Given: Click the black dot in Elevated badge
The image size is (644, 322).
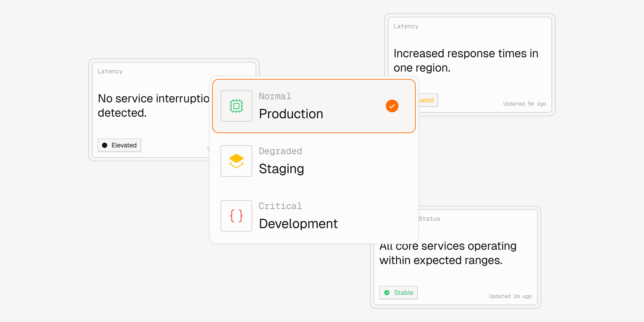Looking at the screenshot, I should pyautogui.click(x=105, y=145).
